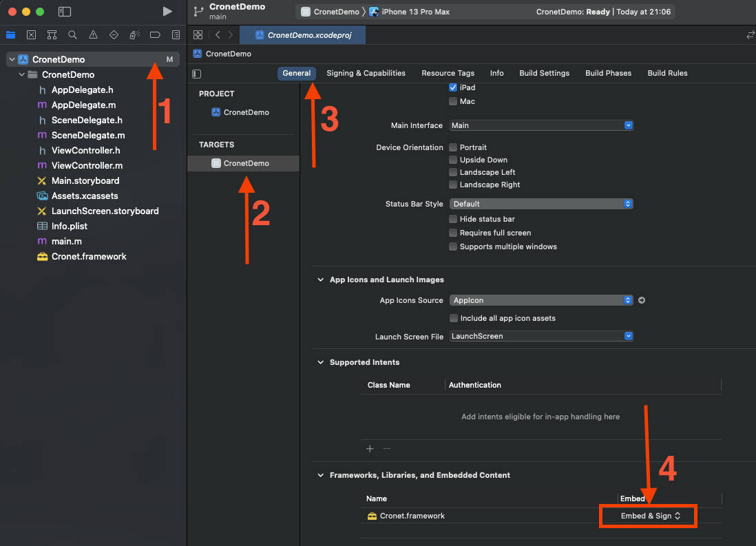756x546 pixels.
Task: Switch to Build Settings tab
Action: pos(545,73)
